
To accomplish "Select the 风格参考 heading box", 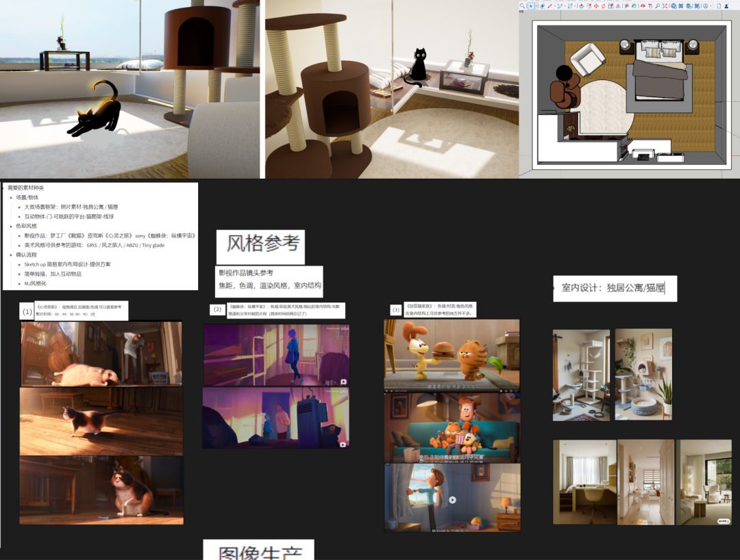I will click(260, 246).
